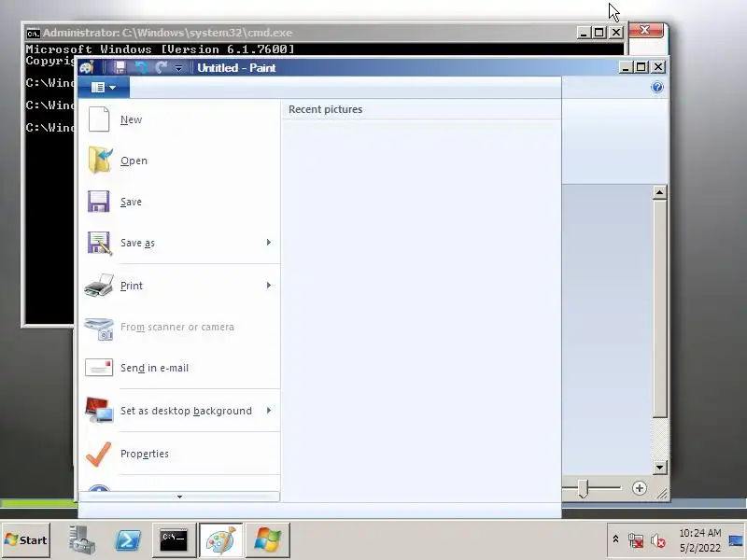
Task: Open the Customize Quick Access Toolbar dropdown
Action: pos(178,68)
